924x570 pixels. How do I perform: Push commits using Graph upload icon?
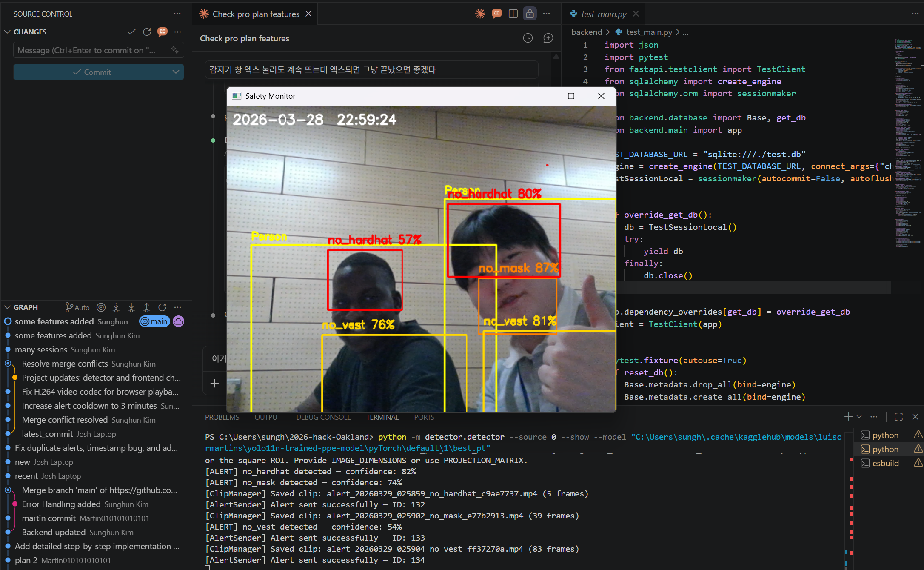147,307
